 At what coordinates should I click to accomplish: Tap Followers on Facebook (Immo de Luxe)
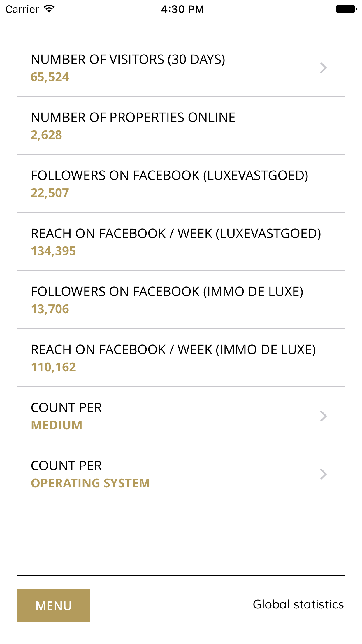181,300
